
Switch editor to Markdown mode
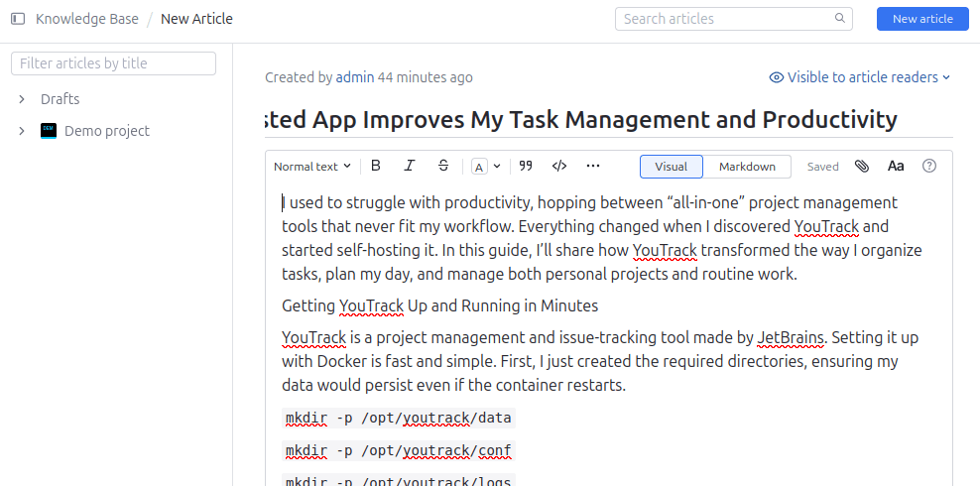[x=747, y=167]
